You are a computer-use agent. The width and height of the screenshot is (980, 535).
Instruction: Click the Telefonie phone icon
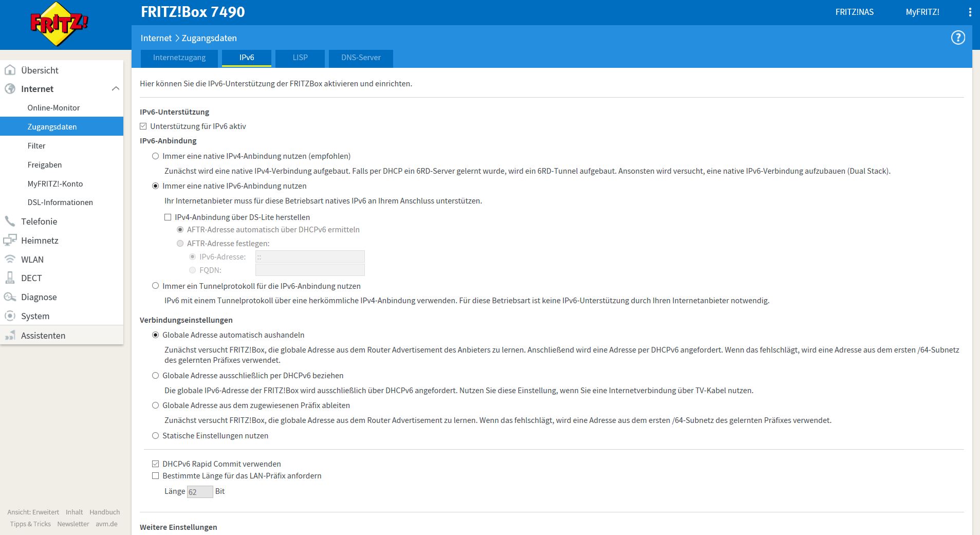point(10,222)
